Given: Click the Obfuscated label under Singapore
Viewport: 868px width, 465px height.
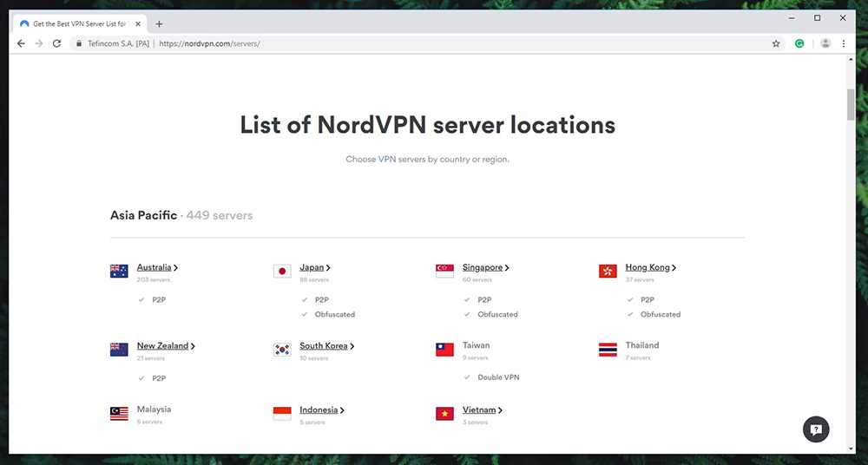Looking at the screenshot, I should click(x=497, y=314).
